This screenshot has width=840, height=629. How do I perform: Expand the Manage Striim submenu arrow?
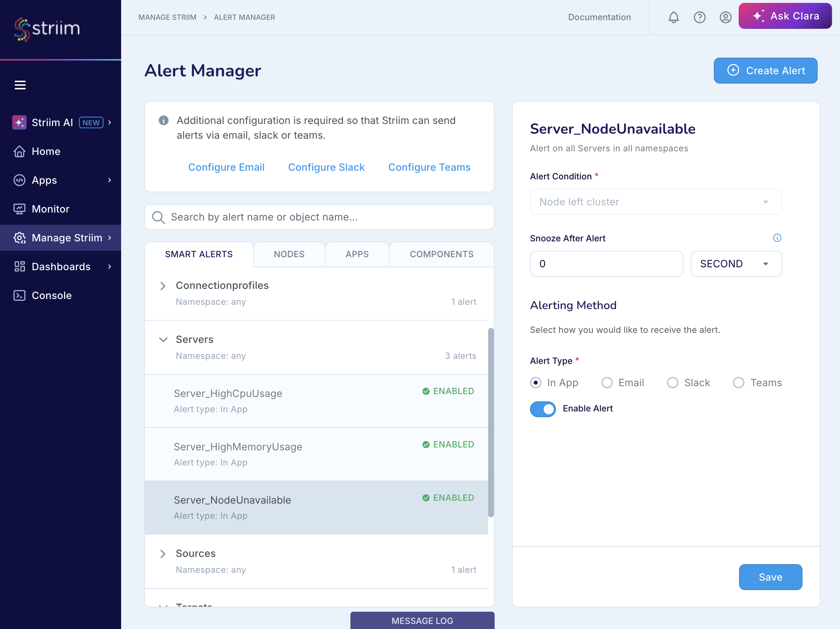[110, 238]
